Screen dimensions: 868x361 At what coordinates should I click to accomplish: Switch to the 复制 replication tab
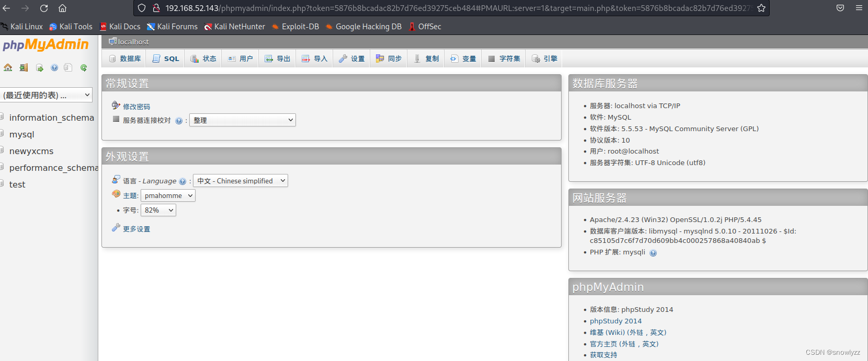(x=426, y=59)
